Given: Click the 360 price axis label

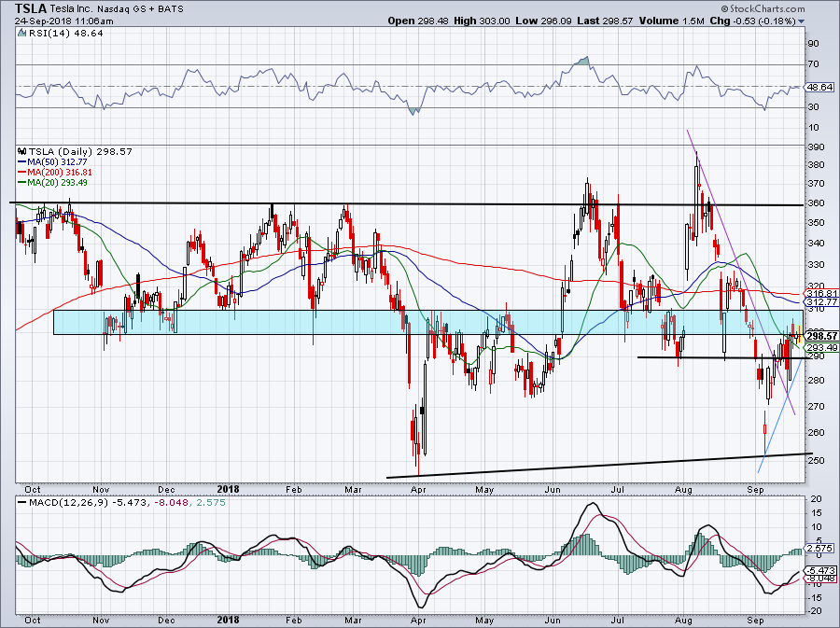Looking at the screenshot, I should click(817, 203).
